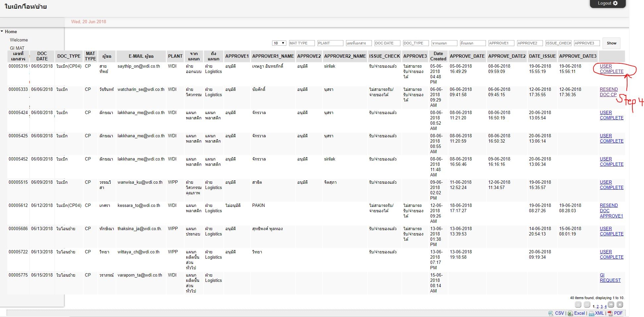Click the Excel export text link

tap(580, 313)
